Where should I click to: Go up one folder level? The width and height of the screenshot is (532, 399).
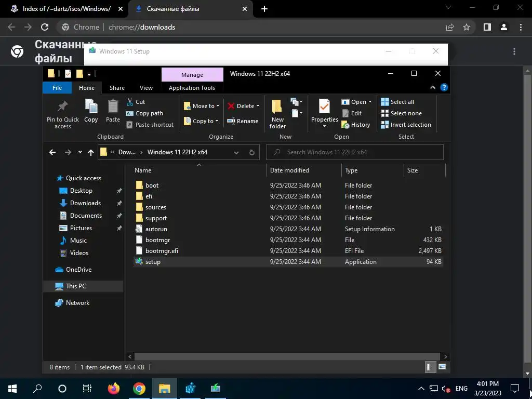click(90, 152)
